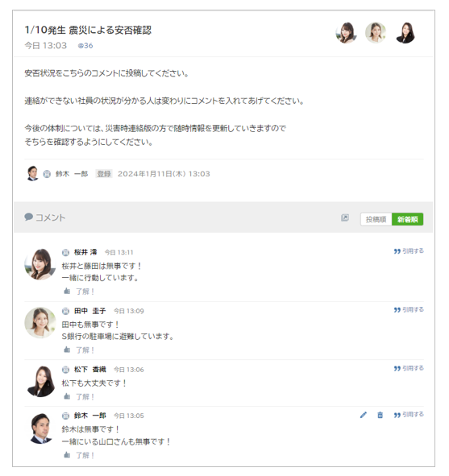449x476 pixels.
Task: Click 鈴木 一郎 author name under post body
Action: click(72, 174)
